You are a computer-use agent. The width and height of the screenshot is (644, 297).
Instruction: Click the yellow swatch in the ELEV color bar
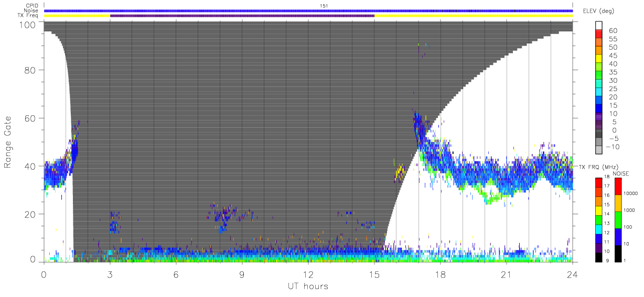pos(599,59)
